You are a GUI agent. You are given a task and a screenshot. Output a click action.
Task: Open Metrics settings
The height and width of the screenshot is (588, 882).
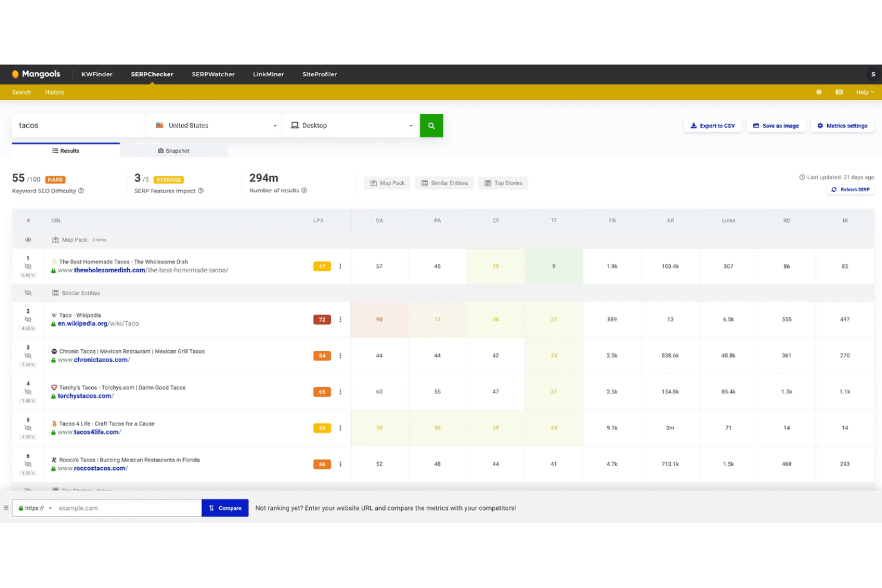[x=842, y=126]
